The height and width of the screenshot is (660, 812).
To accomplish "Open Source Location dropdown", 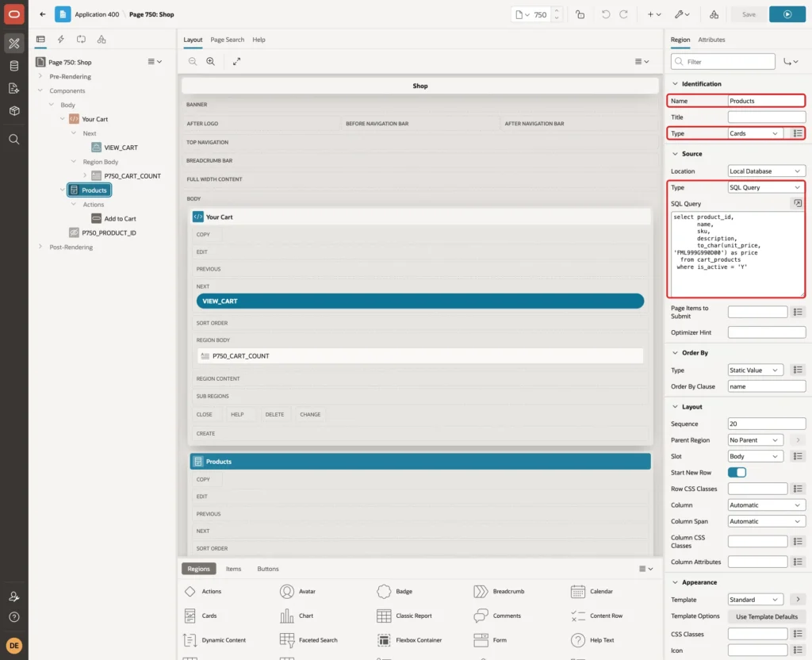I will pyautogui.click(x=767, y=171).
